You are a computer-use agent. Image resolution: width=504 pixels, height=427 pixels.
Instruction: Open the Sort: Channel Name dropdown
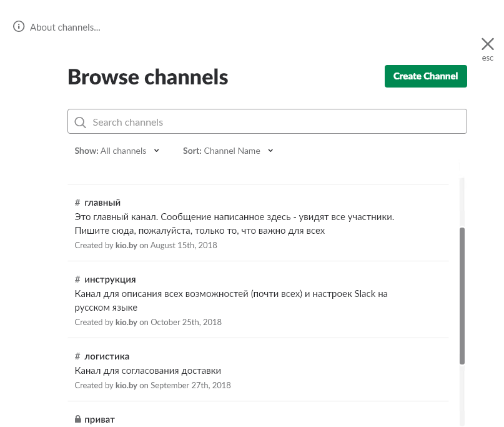[228, 151]
